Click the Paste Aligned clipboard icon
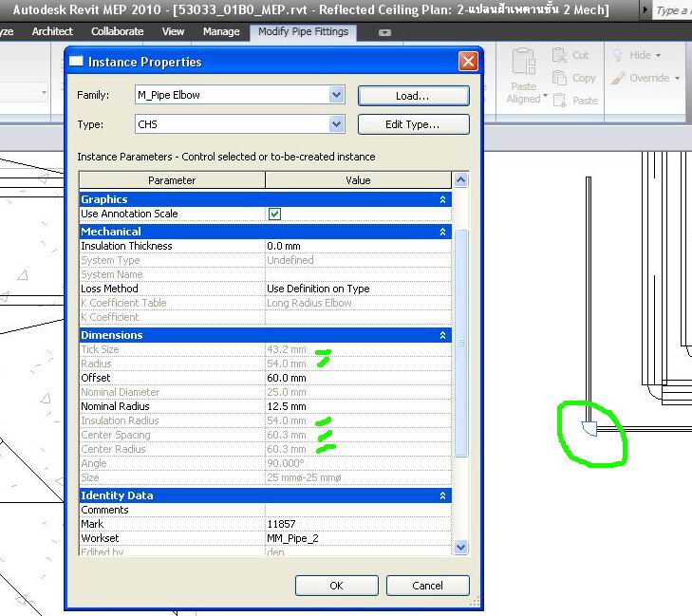The width and height of the screenshot is (692, 616). [523, 62]
